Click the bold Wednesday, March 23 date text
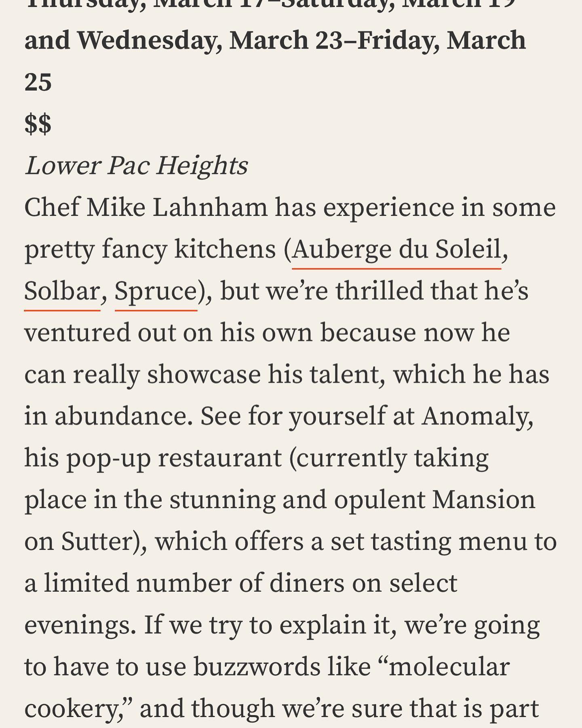Viewport: 582px width, 728px height. coord(210,40)
